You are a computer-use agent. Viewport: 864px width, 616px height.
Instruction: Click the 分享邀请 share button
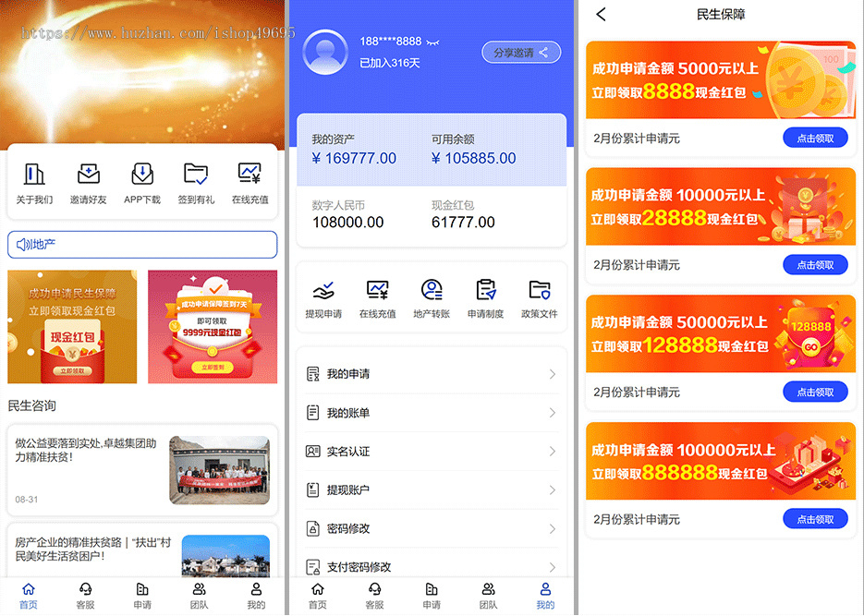(x=521, y=53)
